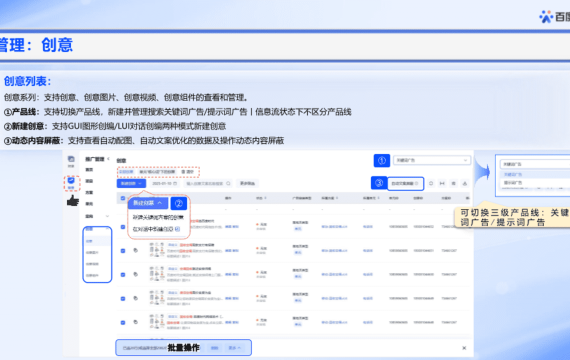Click the enlarged product line select field
This screenshot has width=570, height=360.
535,164
